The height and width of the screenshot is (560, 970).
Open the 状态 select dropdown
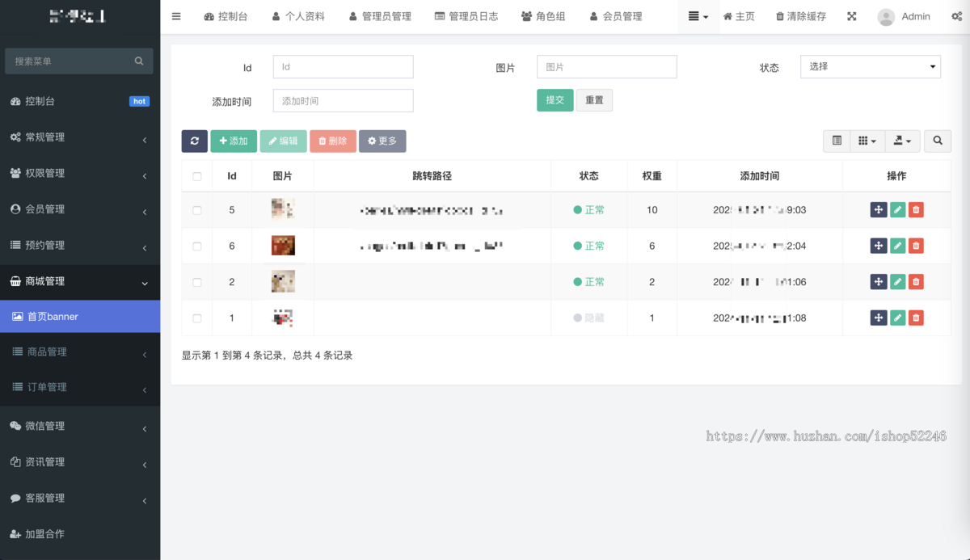click(871, 66)
